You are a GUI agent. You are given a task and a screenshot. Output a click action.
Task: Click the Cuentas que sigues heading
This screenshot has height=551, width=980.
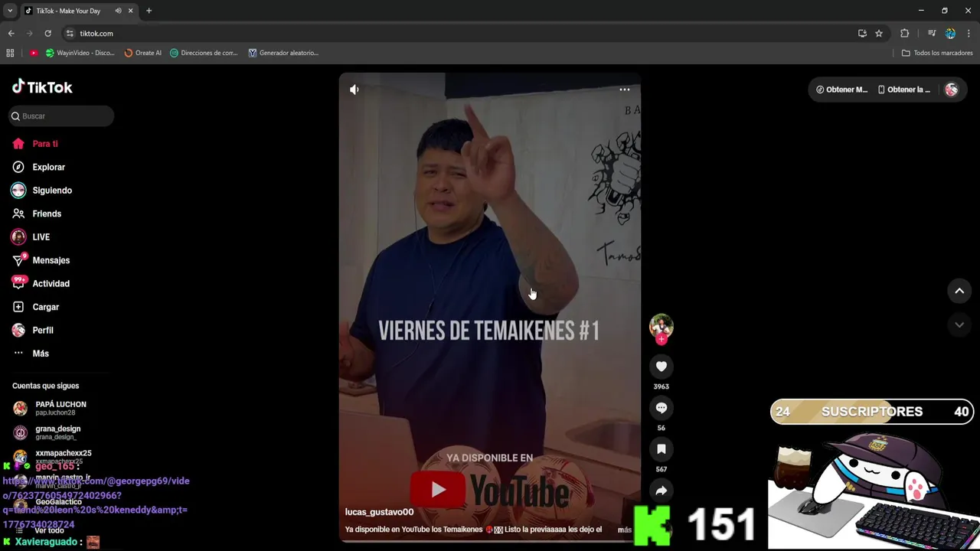(x=45, y=386)
